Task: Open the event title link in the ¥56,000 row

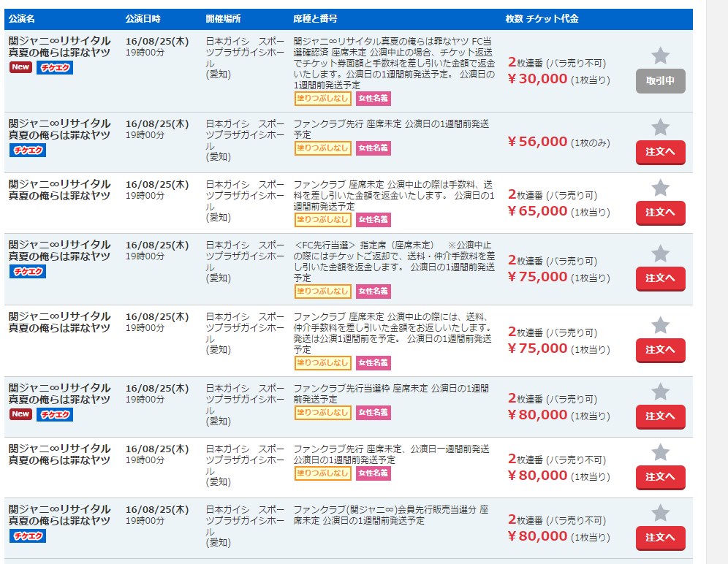Action: [59, 129]
